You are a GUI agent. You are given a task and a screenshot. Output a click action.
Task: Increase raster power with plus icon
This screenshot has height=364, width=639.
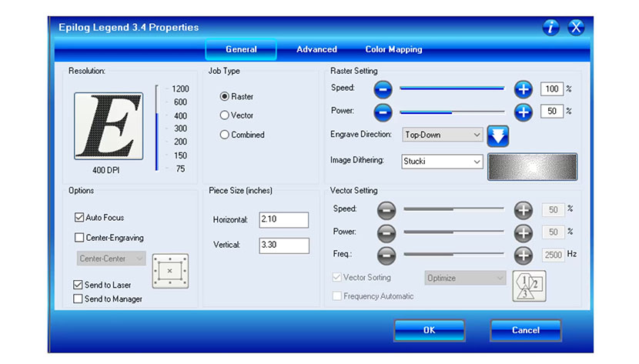(524, 112)
